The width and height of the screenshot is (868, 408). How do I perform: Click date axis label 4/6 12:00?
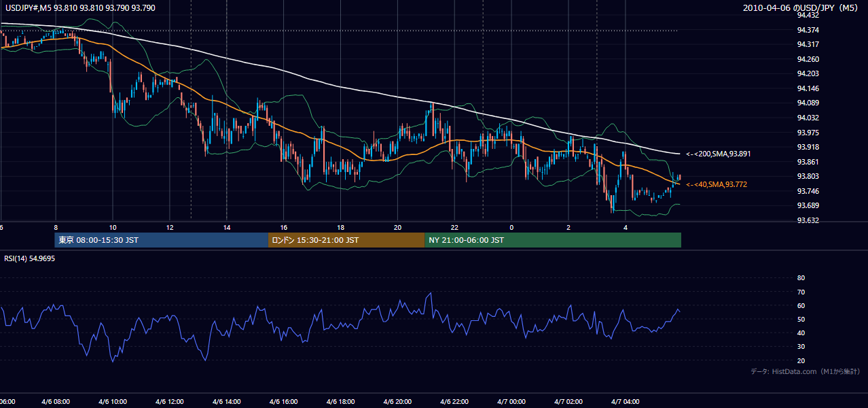169,402
